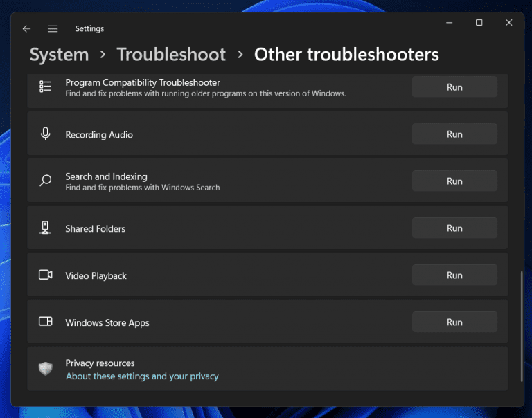Click the Shared Folders network icon
This screenshot has width=532, height=418.
[45, 228]
